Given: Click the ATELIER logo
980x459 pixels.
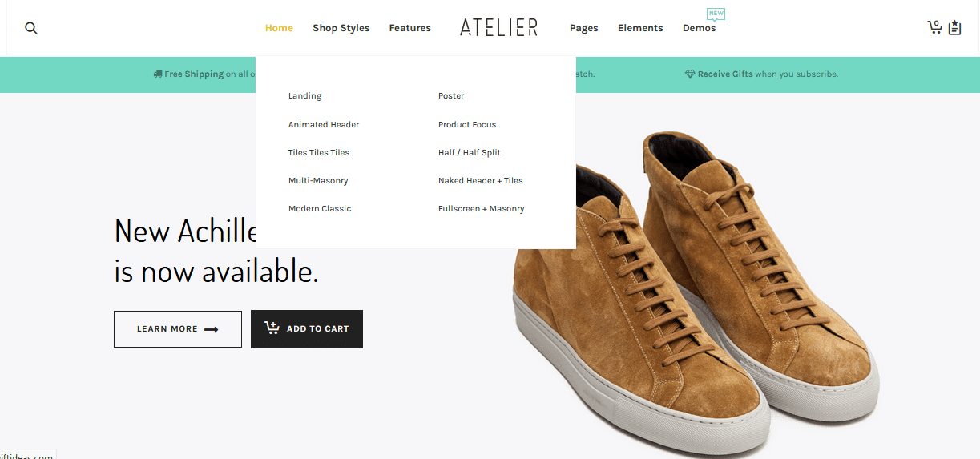Looking at the screenshot, I should click(x=498, y=28).
